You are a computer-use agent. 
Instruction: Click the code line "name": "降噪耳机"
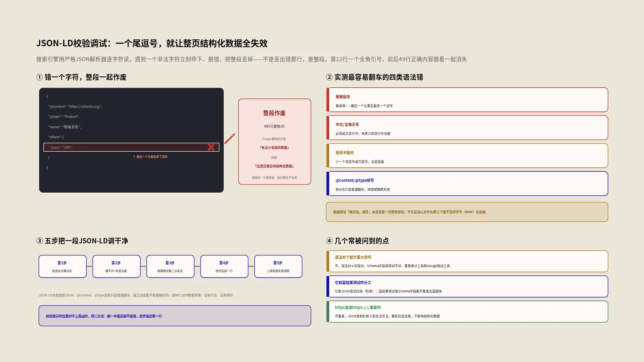[65, 127]
